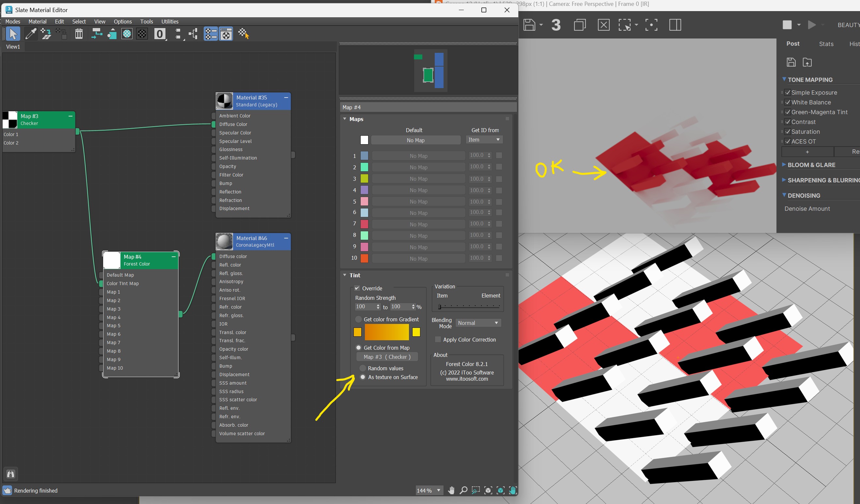Open the Blending Mode Normal dropdown

pos(478,323)
